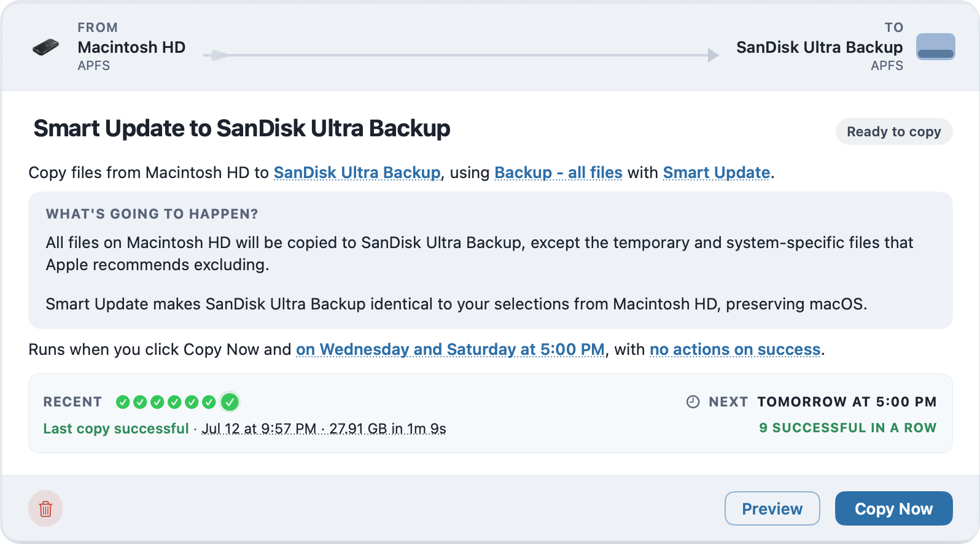The height and width of the screenshot is (544, 980).
Task: Click the arrowhead pointing to SanDisk Ultra Backup
Action: pyautogui.click(x=713, y=55)
